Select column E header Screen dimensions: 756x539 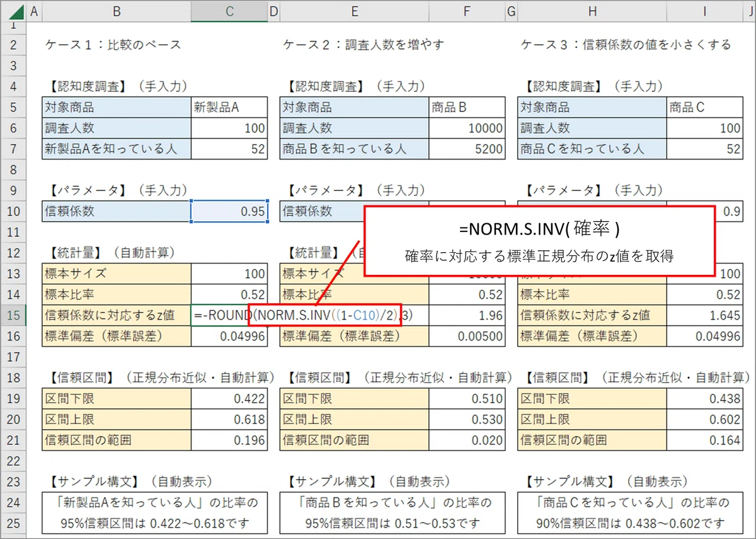pyautogui.click(x=354, y=11)
